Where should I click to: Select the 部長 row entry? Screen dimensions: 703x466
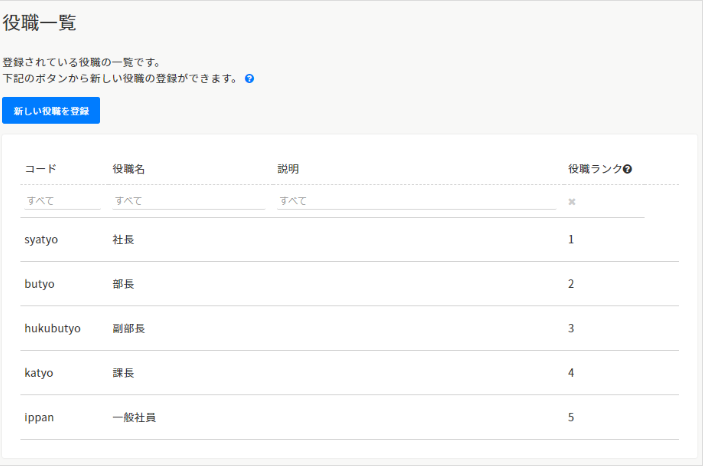[x=123, y=284]
